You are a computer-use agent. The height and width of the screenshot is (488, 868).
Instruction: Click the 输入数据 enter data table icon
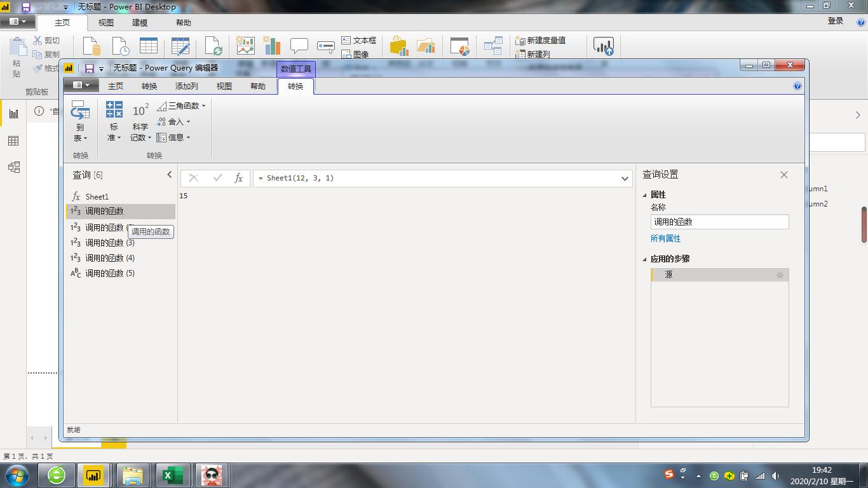click(149, 46)
